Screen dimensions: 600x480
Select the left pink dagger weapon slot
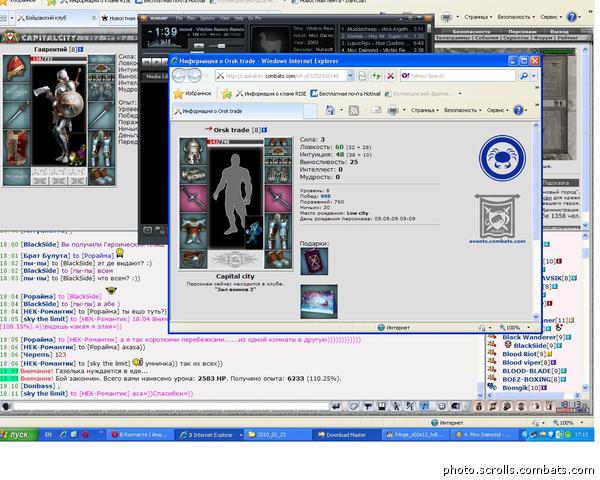pyautogui.click(x=193, y=198)
